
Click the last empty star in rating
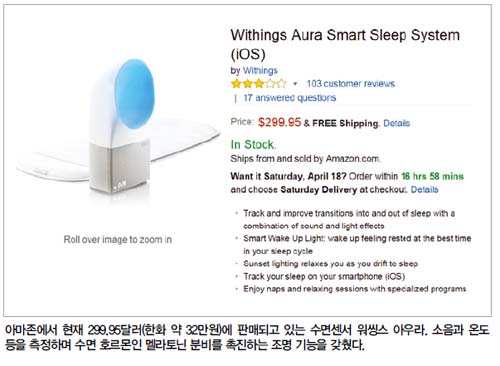point(281,83)
